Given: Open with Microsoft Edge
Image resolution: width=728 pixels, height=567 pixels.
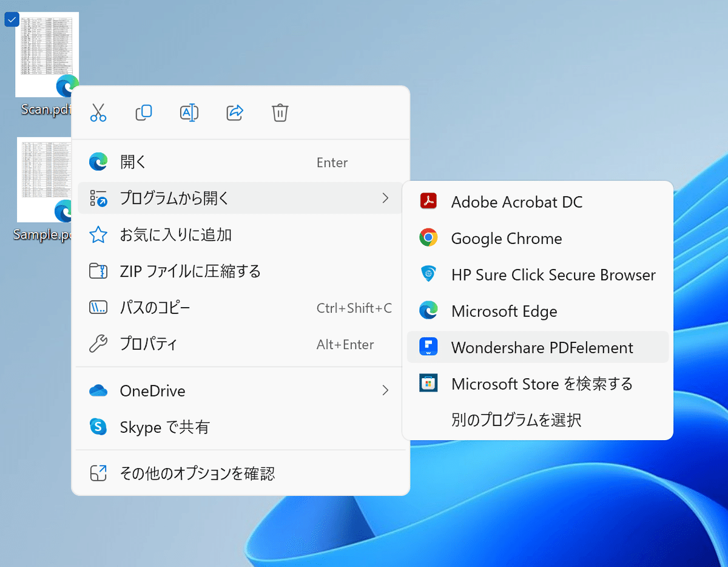Looking at the screenshot, I should pyautogui.click(x=538, y=311).
